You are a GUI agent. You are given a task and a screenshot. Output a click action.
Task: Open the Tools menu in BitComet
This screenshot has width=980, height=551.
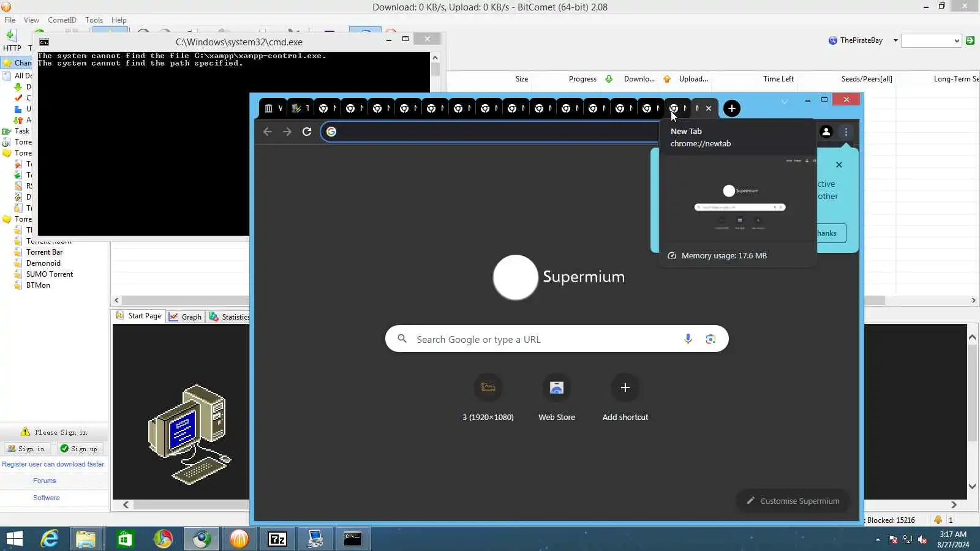coord(94,20)
